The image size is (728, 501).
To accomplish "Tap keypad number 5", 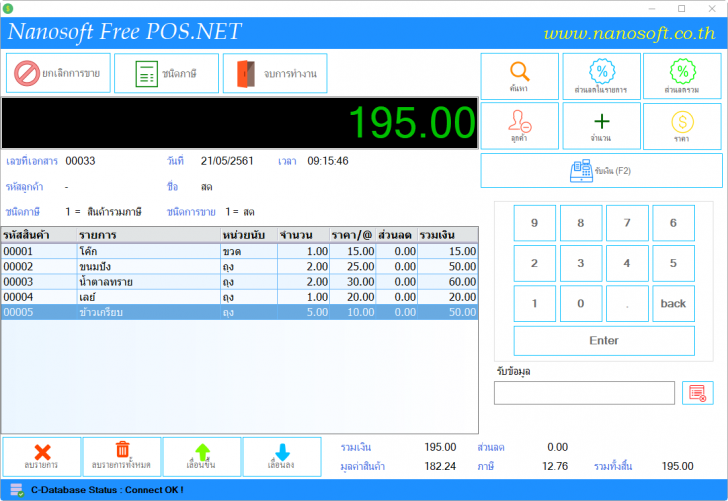I will [673, 263].
